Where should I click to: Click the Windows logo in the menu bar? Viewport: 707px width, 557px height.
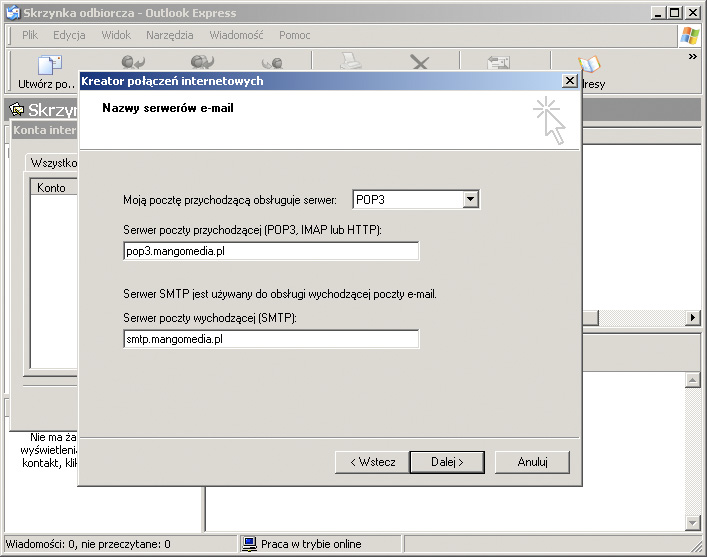pyautogui.click(x=689, y=36)
